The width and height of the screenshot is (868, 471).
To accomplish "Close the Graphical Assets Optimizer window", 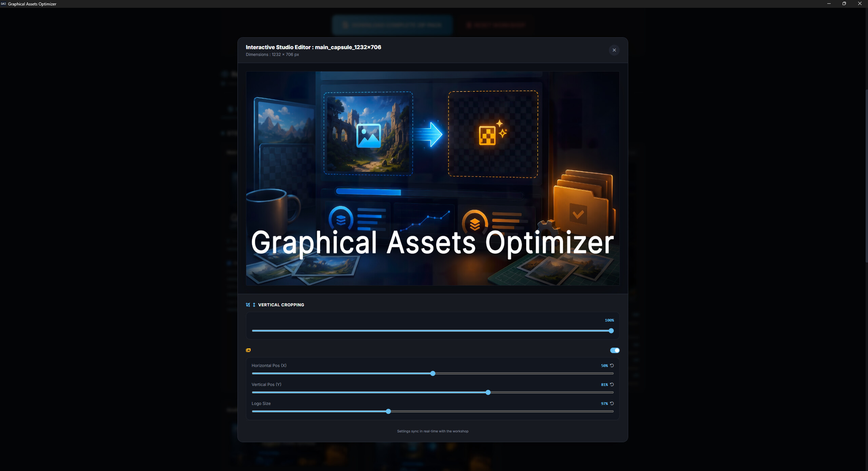I will (860, 4).
